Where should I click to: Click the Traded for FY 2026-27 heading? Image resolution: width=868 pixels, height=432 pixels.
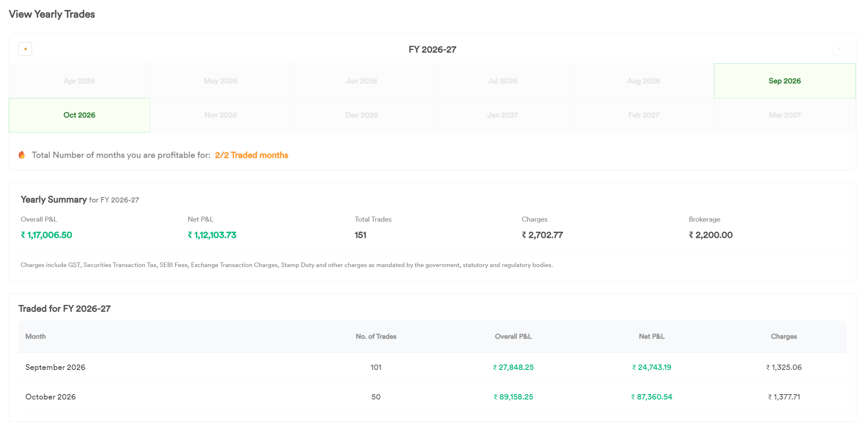coord(64,309)
